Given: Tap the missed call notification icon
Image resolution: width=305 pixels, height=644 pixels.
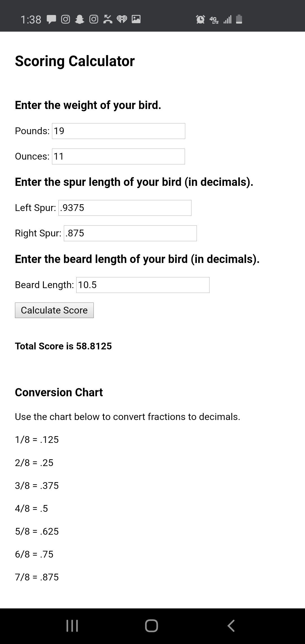Looking at the screenshot, I should click(108, 19).
